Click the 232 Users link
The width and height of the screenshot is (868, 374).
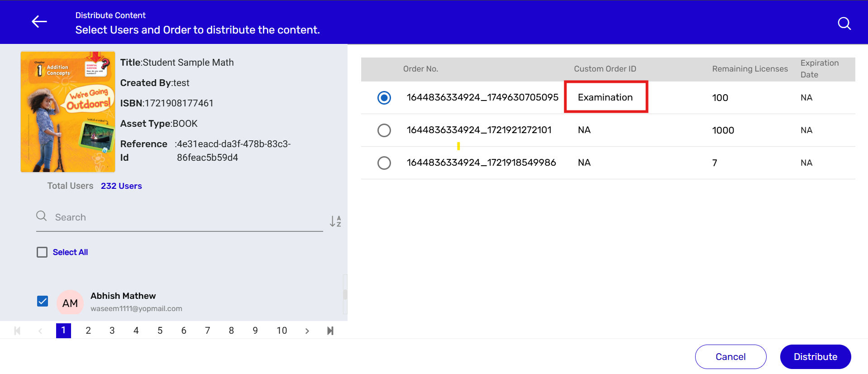[x=121, y=186]
